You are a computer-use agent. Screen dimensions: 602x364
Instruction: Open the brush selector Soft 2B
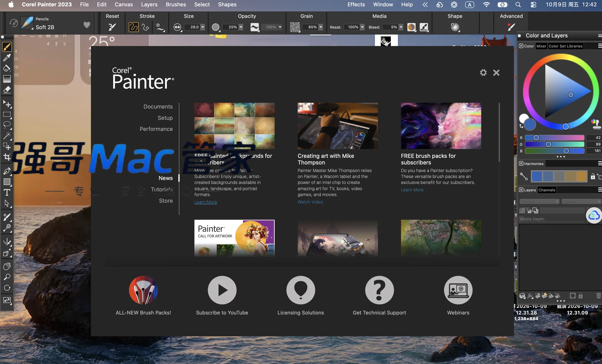tap(27, 23)
